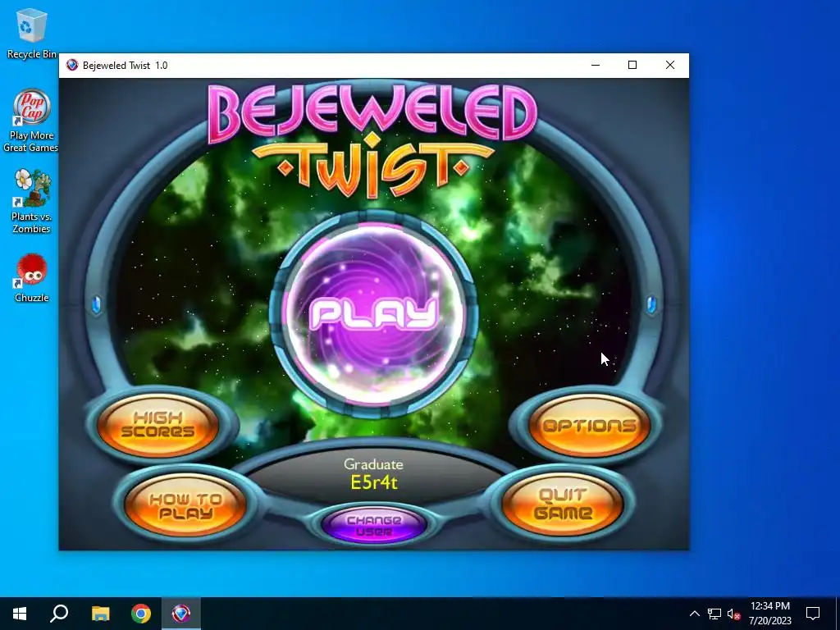
Task: Click the Bejeweled Twist 1.0 window title
Action: (x=125, y=66)
